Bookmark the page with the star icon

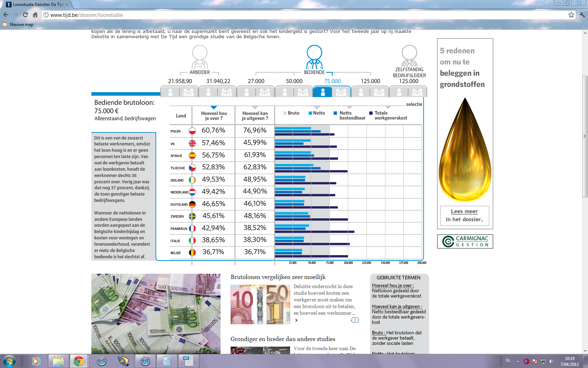[x=571, y=15]
